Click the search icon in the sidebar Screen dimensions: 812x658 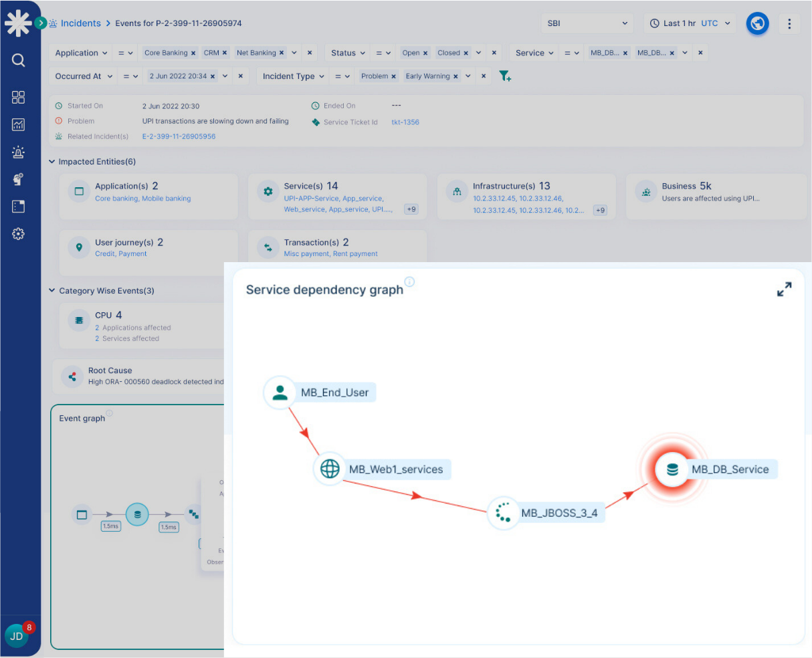pyautogui.click(x=18, y=60)
